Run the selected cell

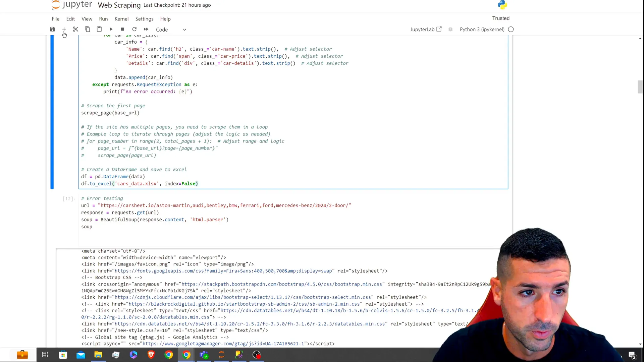click(x=111, y=29)
